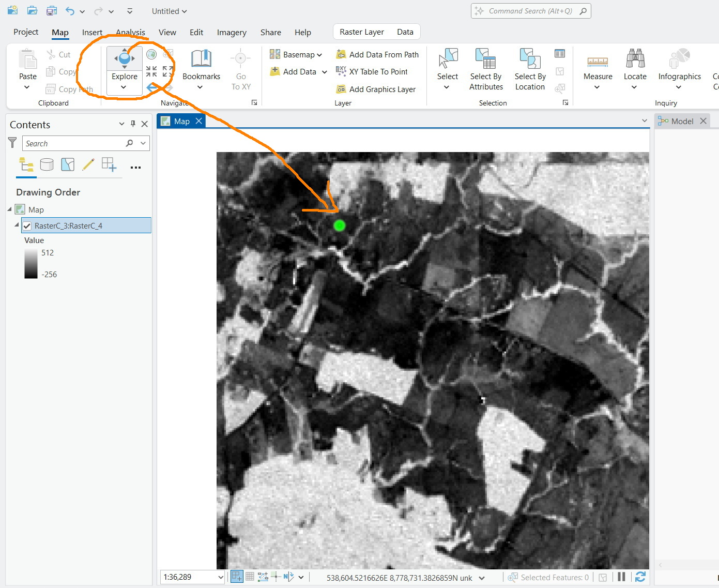Screen dimensions: 719x588
Task: Open the map scale dropdown showing 1:36,289
Action: click(221, 576)
